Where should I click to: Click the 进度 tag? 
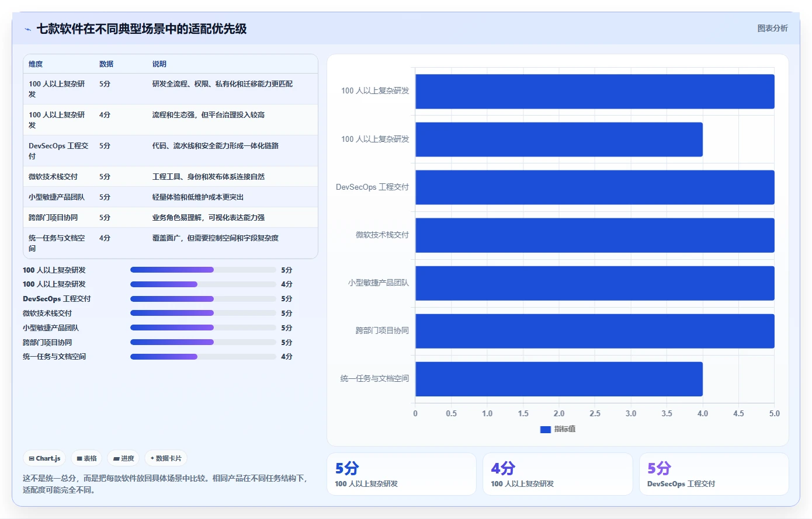123,458
